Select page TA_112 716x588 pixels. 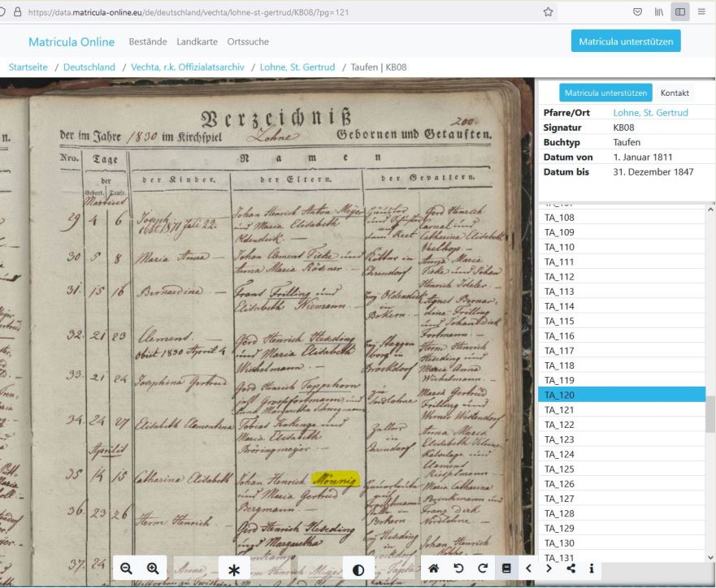click(622, 277)
